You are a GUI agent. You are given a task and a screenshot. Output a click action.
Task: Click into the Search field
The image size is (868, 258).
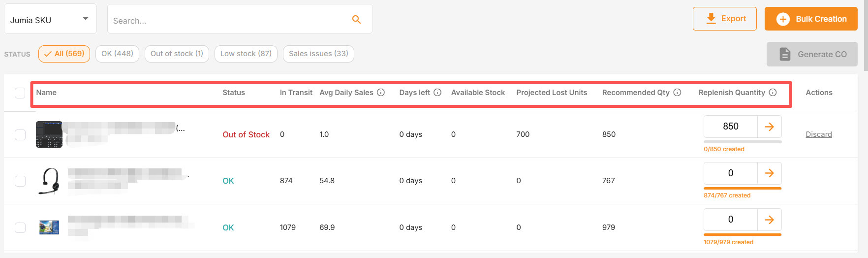229,20
